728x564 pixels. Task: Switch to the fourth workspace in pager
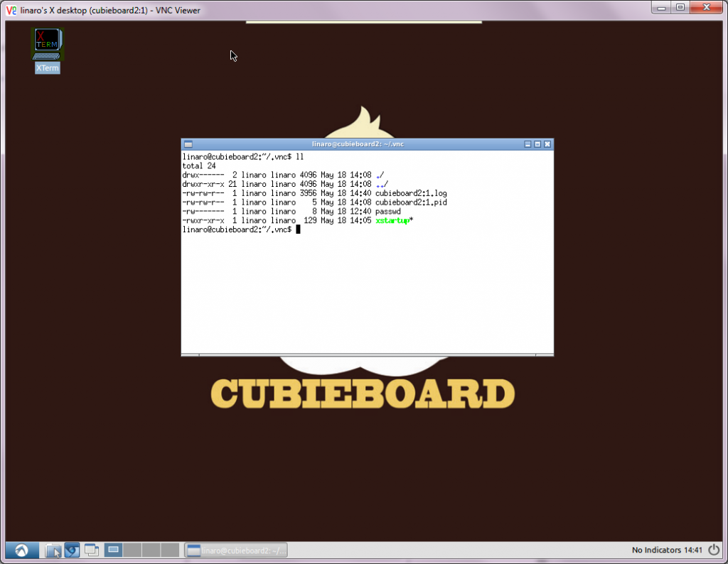(170, 550)
